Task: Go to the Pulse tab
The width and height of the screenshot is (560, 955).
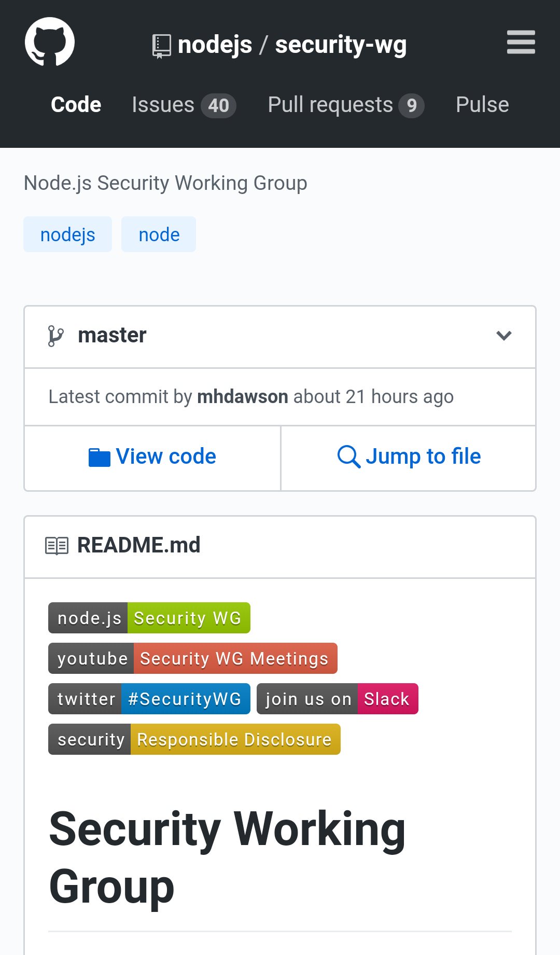Action: pos(482,105)
